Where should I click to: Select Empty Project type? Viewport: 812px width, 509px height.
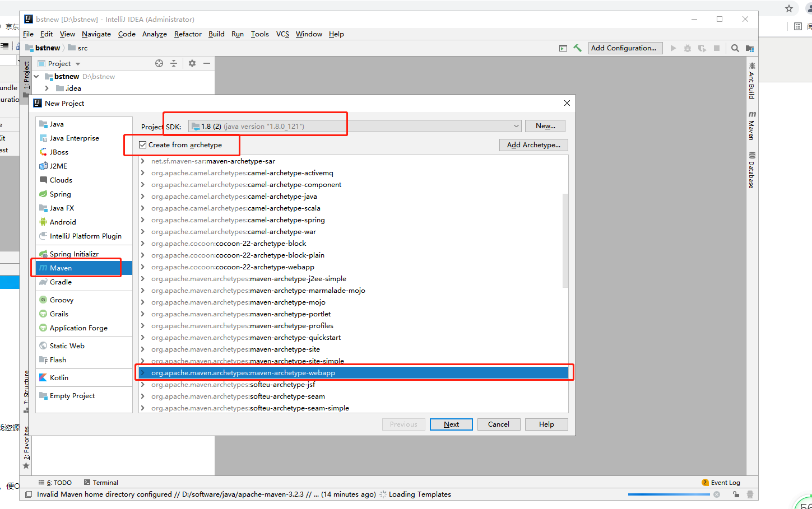84,396
